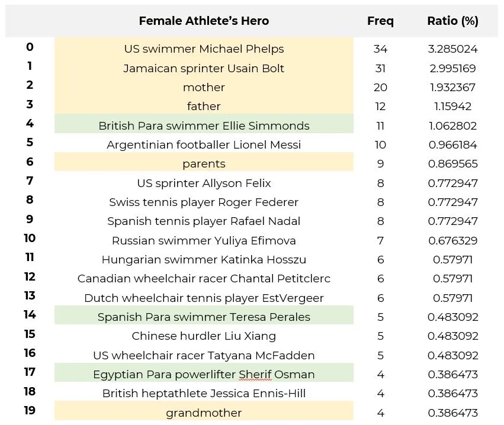Select the 'Jamaican sprinter Usain Bolt' cell
Screen dimensions: 504x425
(x=204, y=68)
